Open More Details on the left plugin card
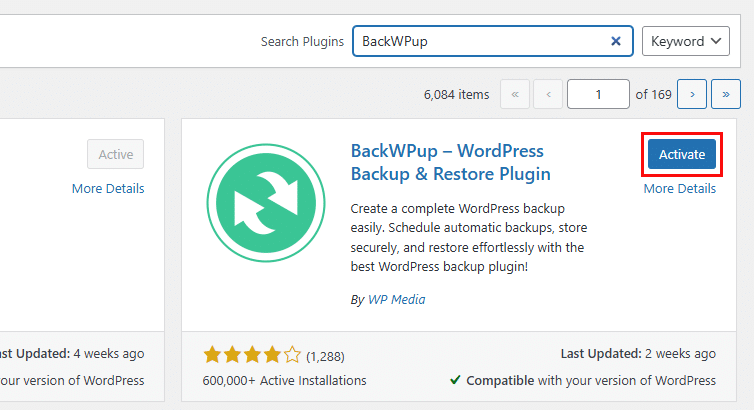The width and height of the screenshot is (754, 410). point(108,188)
